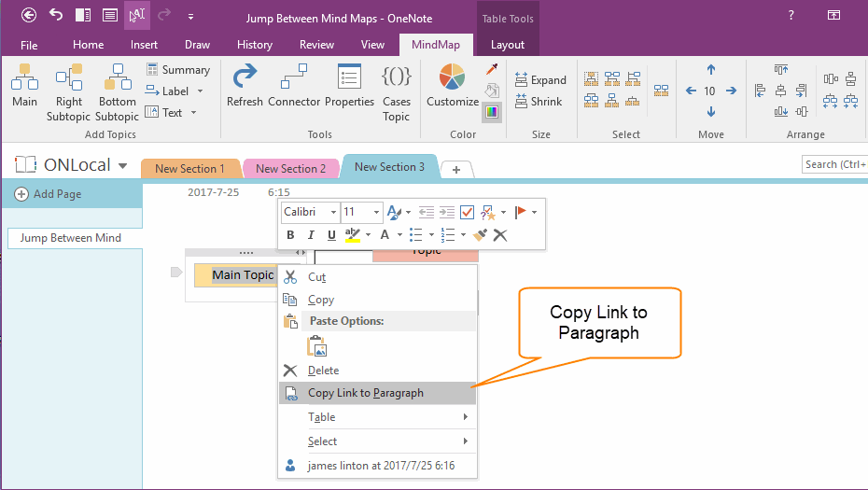
Task: Shrink the mind map size
Action: point(539,102)
